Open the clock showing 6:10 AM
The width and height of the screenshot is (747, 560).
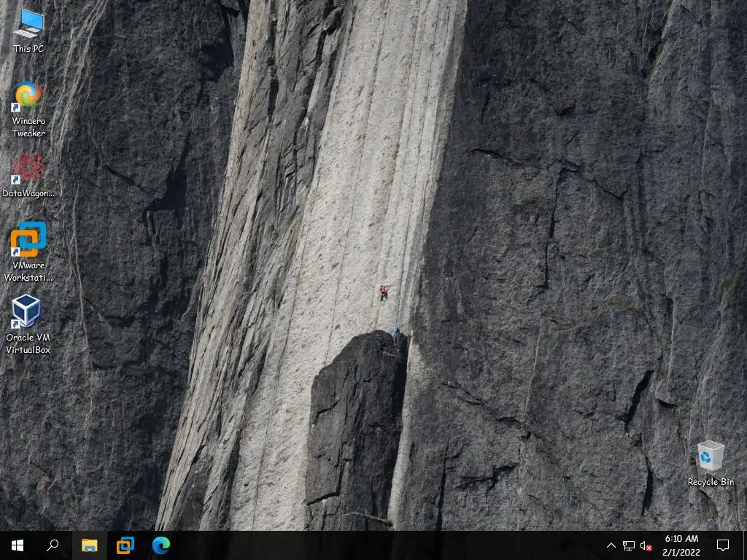click(681, 545)
